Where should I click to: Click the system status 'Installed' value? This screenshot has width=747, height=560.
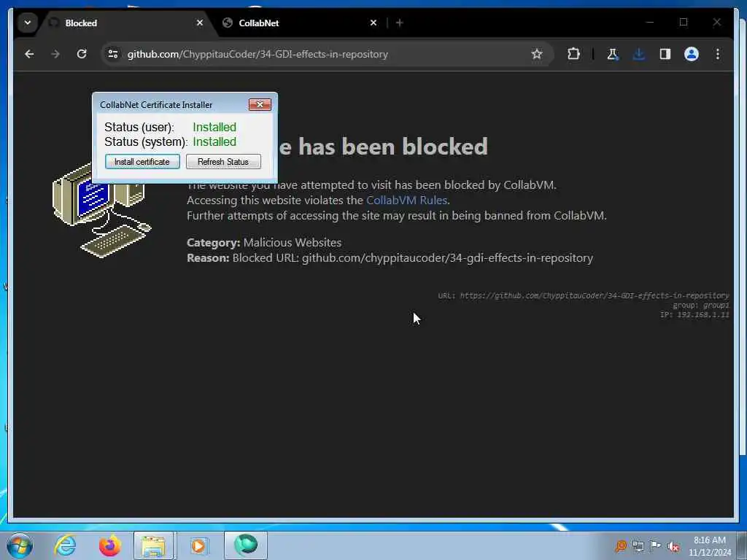[214, 142]
